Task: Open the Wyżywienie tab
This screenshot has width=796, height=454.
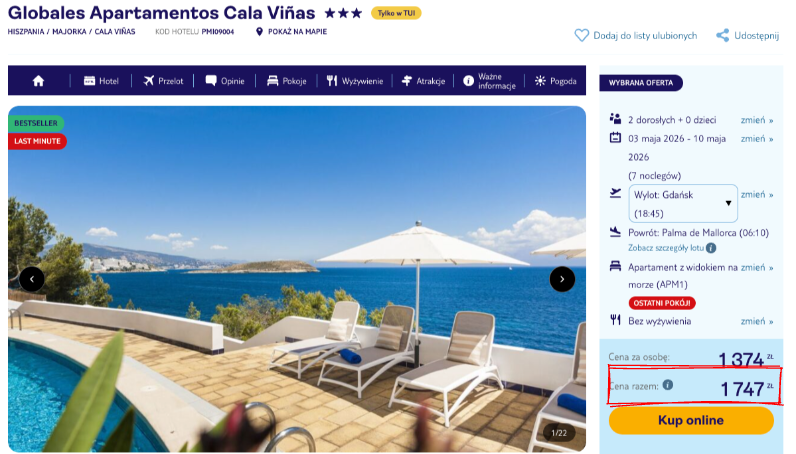Action: (x=355, y=81)
